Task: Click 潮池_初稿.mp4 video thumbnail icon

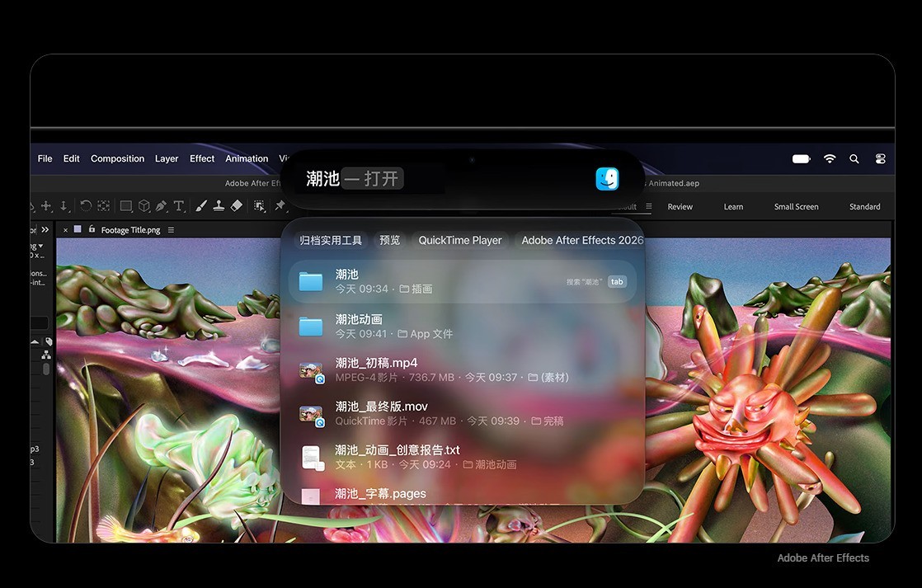Action: pyautogui.click(x=312, y=372)
